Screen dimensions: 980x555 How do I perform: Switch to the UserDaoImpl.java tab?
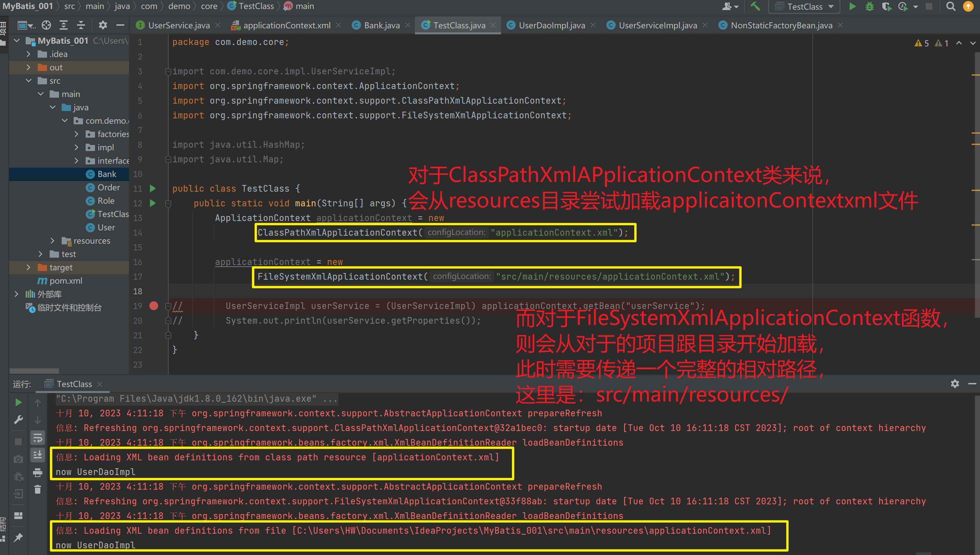point(551,25)
